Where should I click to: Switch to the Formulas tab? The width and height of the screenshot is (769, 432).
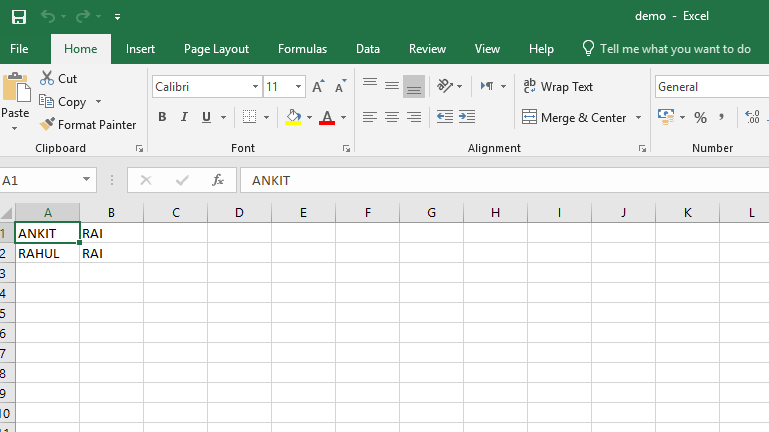(x=302, y=48)
